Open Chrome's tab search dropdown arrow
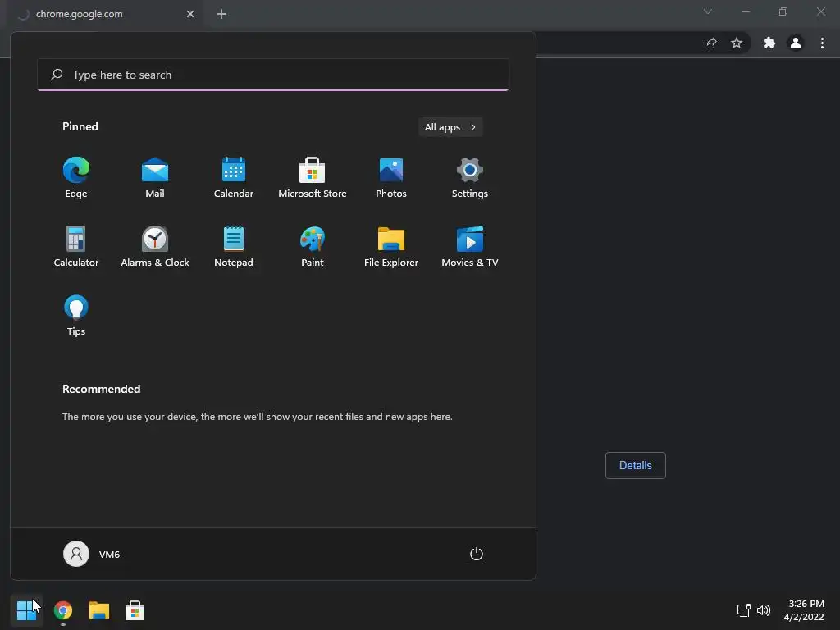This screenshot has width=840, height=630. point(708,11)
